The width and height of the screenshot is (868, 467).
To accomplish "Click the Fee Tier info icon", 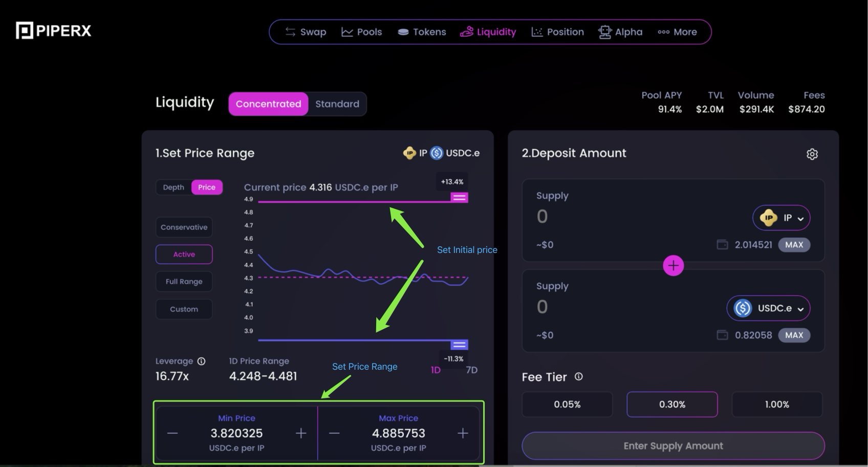I will pyautogui.click(x=578, y=377).
